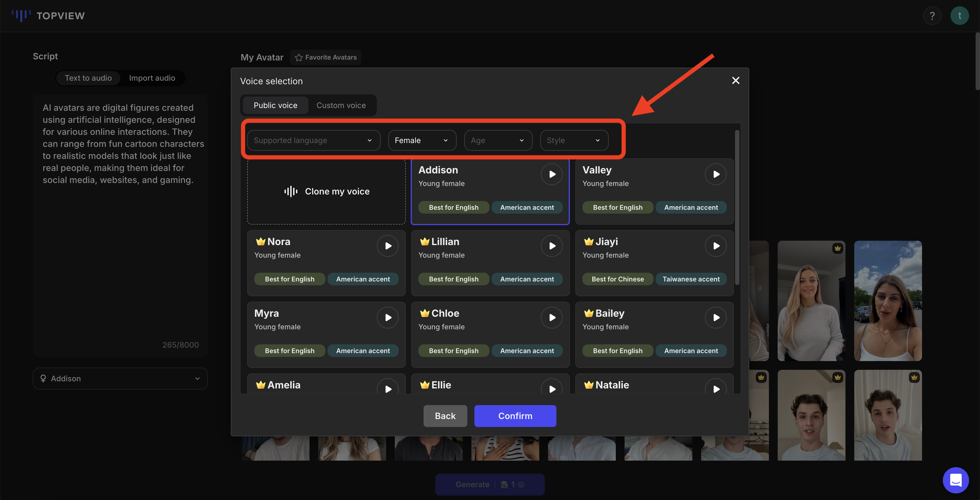
Task: Play the Jiayi voice preview
Action: click(716, 246)
